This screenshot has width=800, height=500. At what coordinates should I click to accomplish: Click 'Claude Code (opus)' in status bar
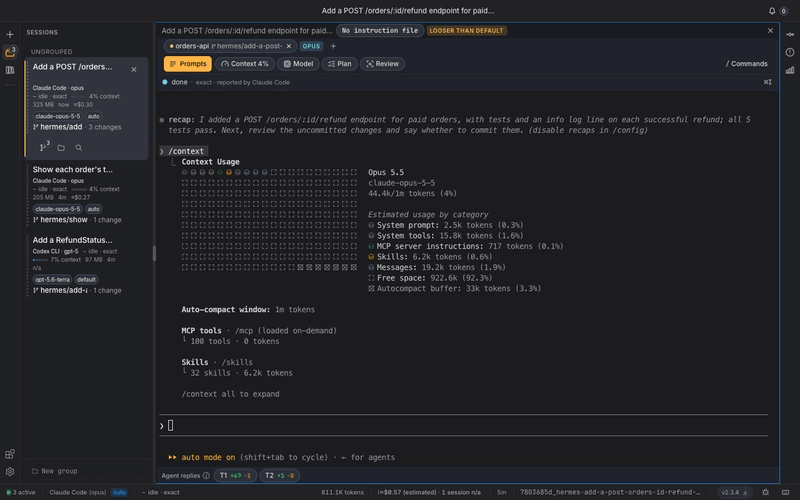pos(78,492)
